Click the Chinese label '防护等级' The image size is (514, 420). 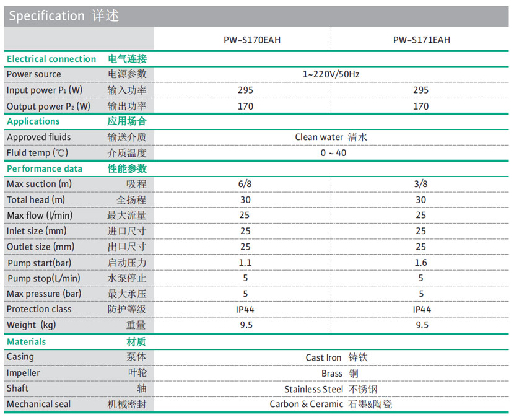point(127,309)
